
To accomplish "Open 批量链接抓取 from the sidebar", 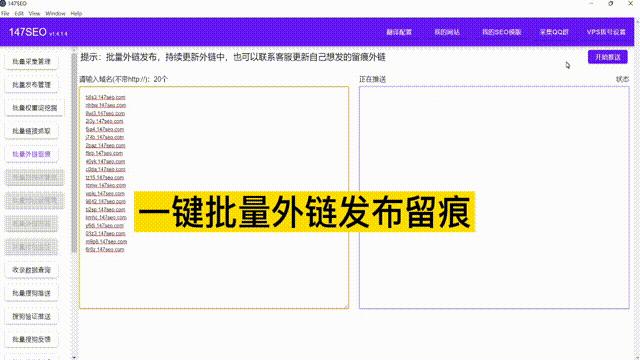I will click(x=31, y=131).
